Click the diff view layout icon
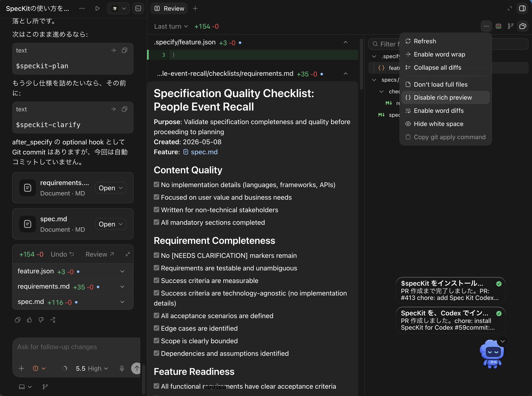This screenshot has width=532, height=396. pos(498,26)
